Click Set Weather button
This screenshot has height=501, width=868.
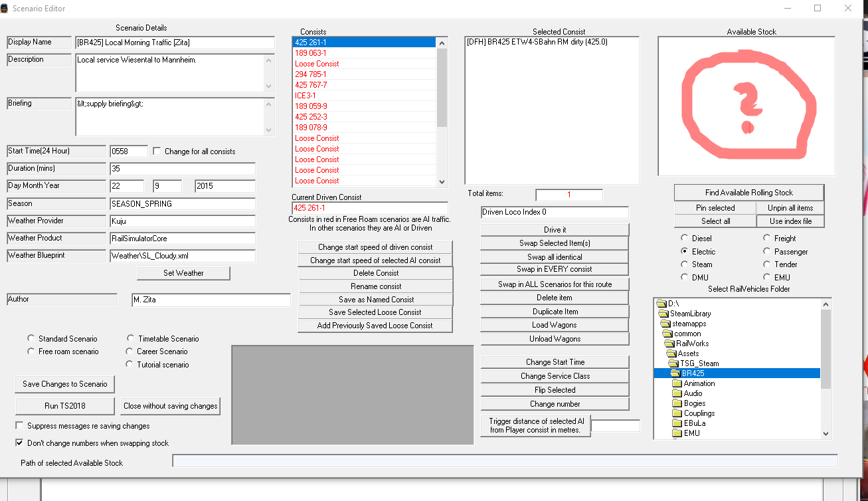tap(183, 273)
